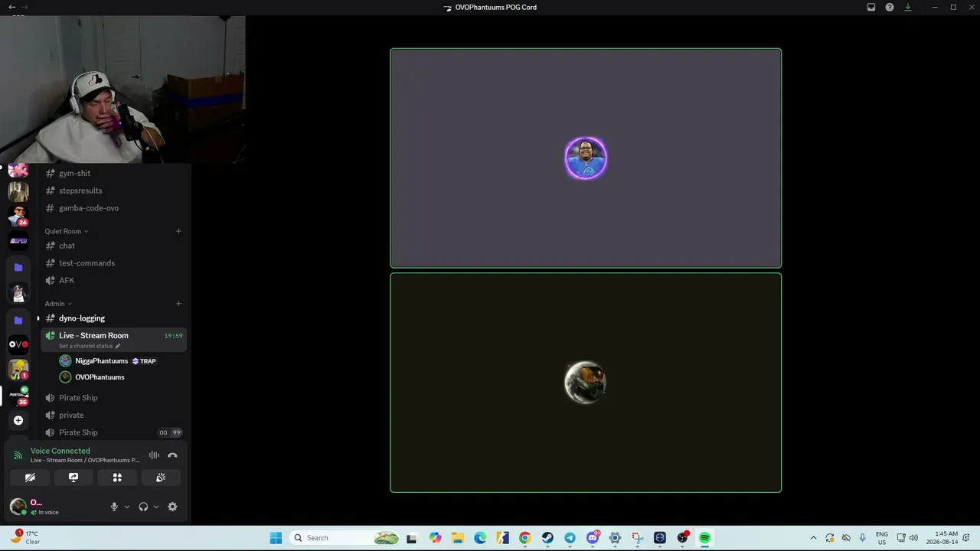Open noise suppression waveform icon

(x=154, y=455)
